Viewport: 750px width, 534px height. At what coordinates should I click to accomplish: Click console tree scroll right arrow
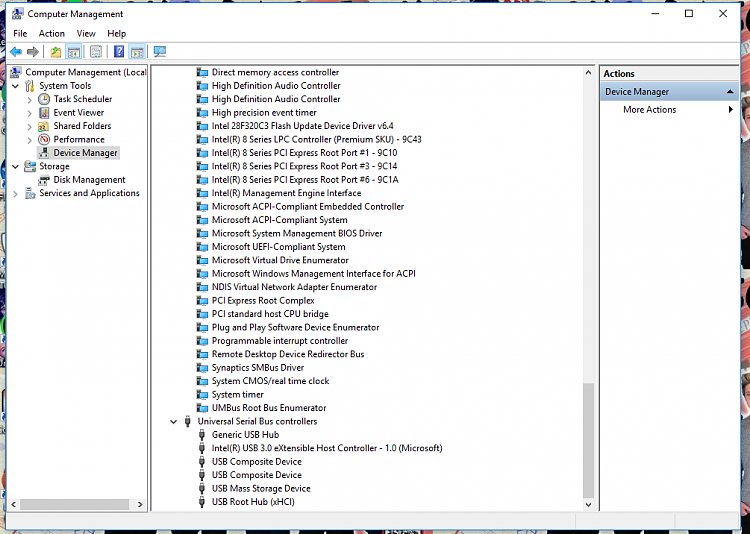(140, 504)
